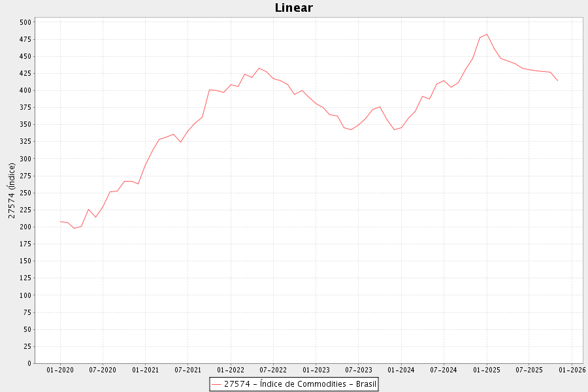Screen dimensions: 588x392
Task: Click the chart title "Linear"
Action: [293, 7]
